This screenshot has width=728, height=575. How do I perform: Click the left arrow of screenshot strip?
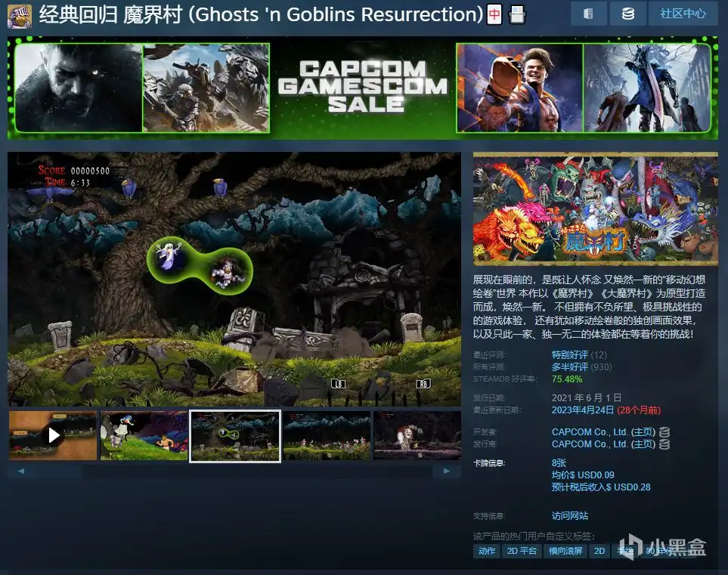click(21, 471)
